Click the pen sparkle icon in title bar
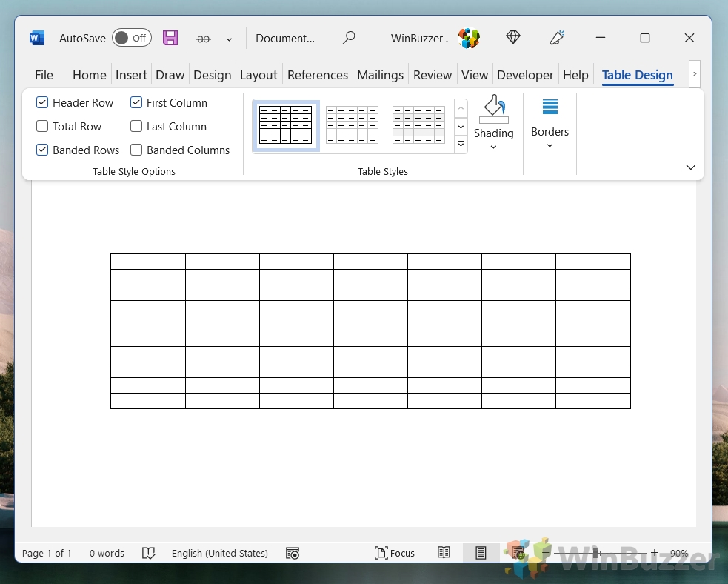 click(x=557, y=38)
